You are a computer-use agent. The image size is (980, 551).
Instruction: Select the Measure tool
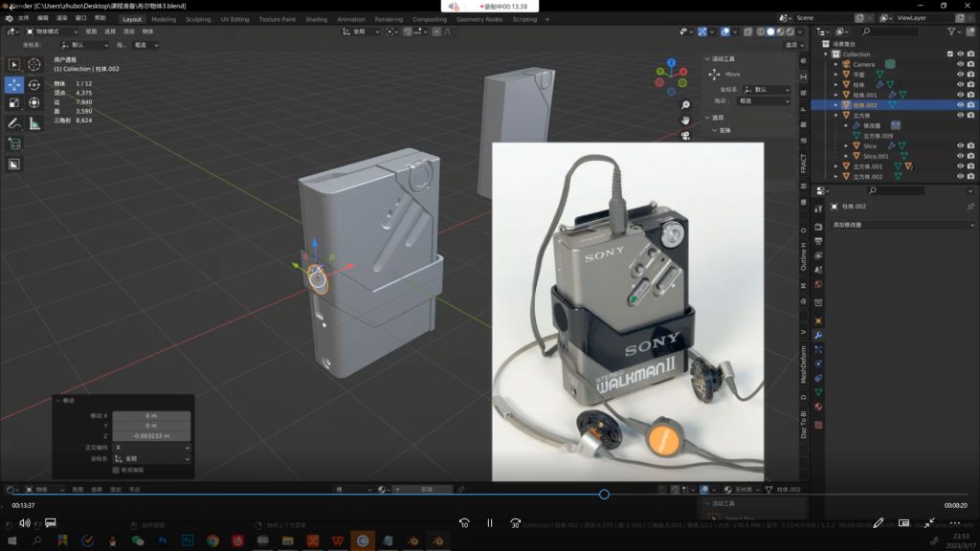click(34, 123)
